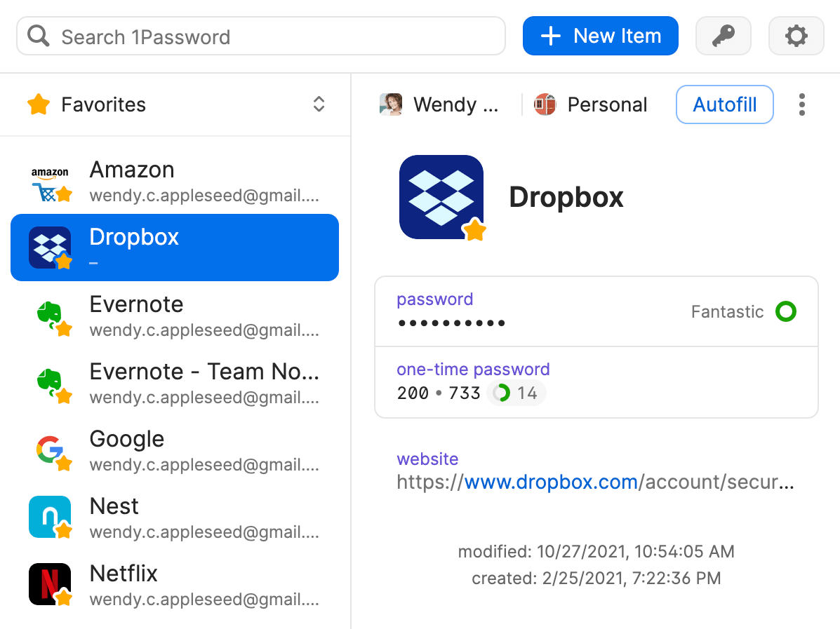The height and width of the screenshot is (629, 840).
Task: Click Wendy account avatar
Action: [391, 104]
